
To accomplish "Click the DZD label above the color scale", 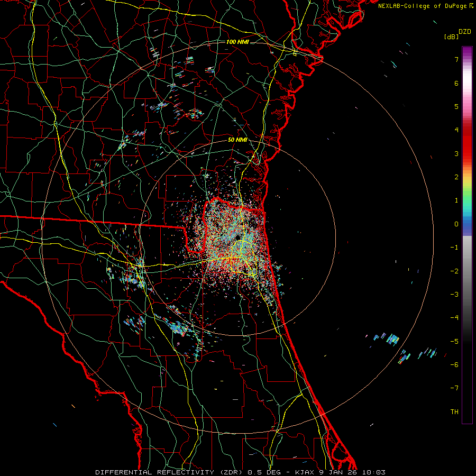I will 465,32.
